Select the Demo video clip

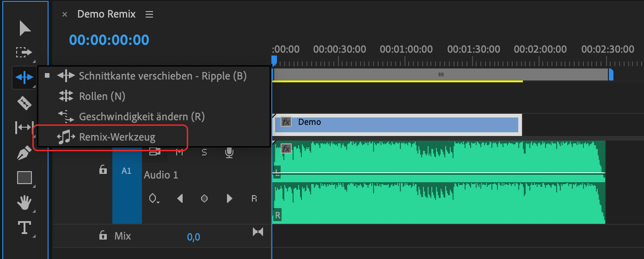(397, 125)
